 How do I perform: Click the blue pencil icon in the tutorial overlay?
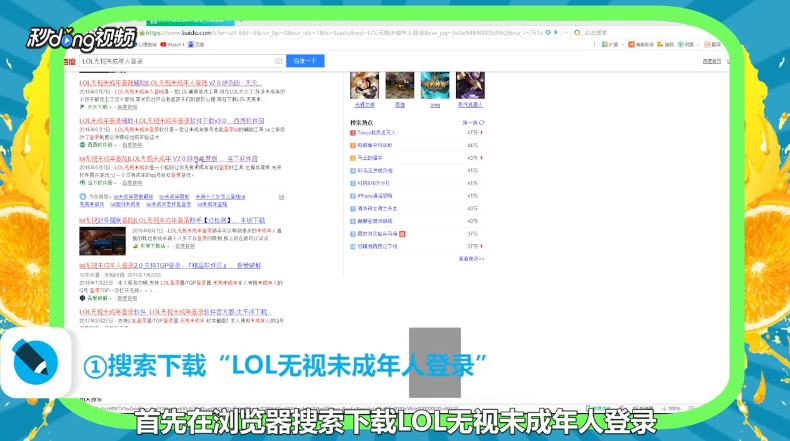click(x=35, y=362)
